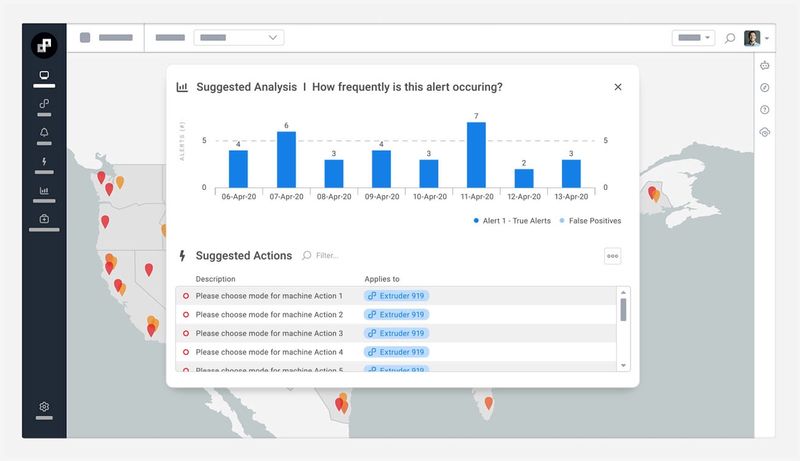Viewport: 800px width, 461px height.
Task: Click 'Please choose mode for machine Action 4'
Action: (269, 352)
